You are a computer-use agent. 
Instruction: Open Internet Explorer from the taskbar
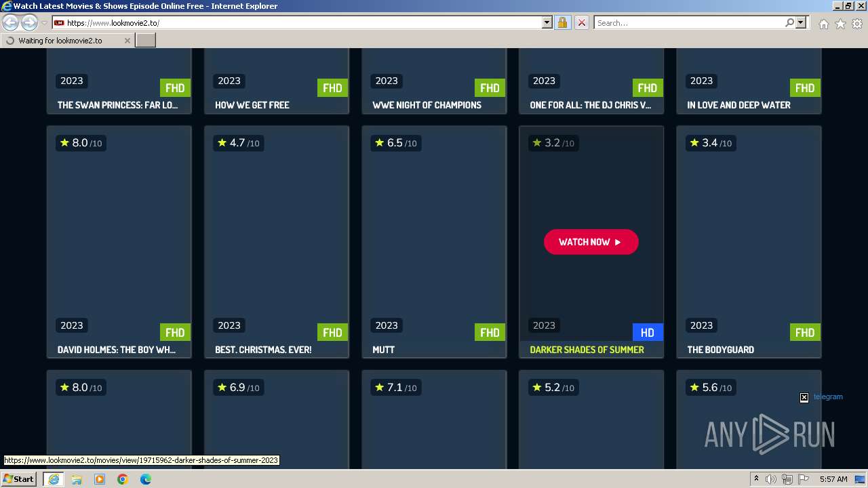pos(53,479)
